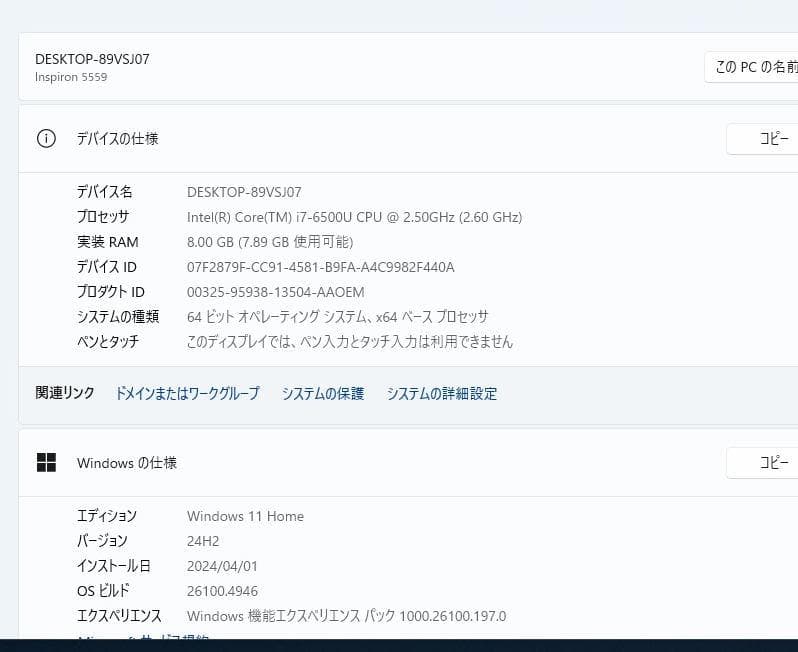Select the DESKTOP-89VSJ07 heading at top
798x652 pixels.
(92, 59)
